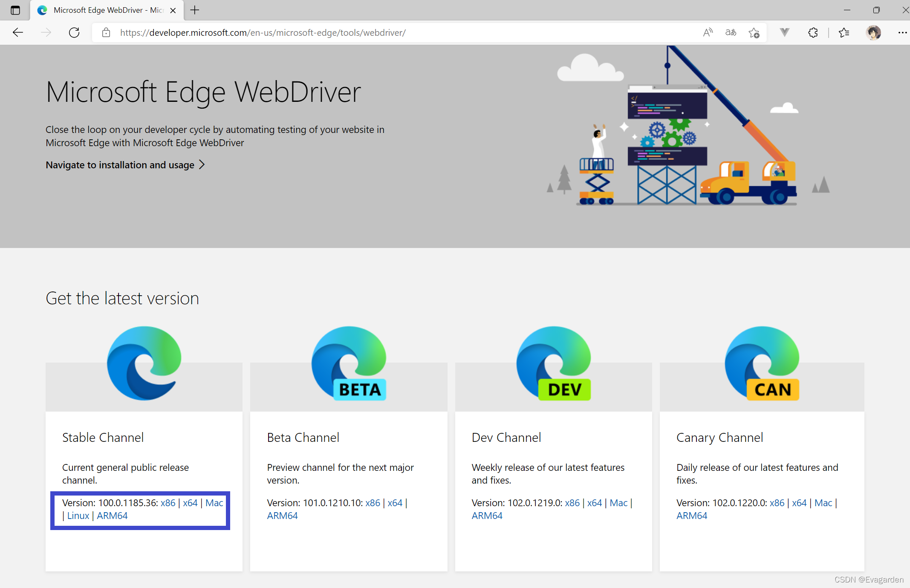The height and width of the screenshot is (588, 910).
Task: Download Beta Channel ARM64 driver
Action: (282, 516)
